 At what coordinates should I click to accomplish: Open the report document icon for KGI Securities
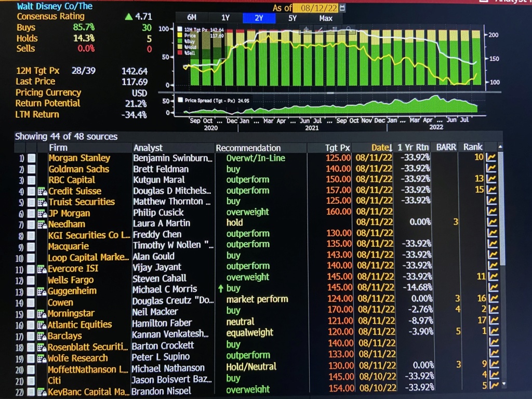[31, 236]
